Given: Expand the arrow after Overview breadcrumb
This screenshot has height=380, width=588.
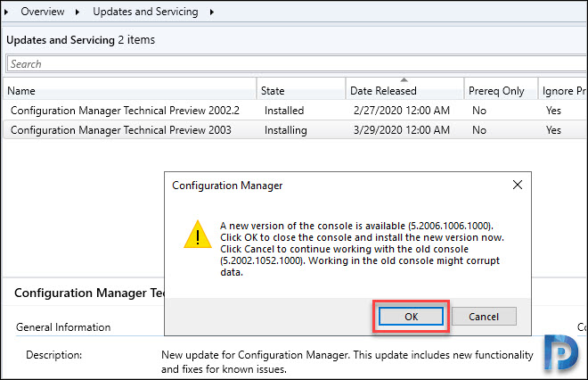Looking at the screenshot, I should coord(78,12).
